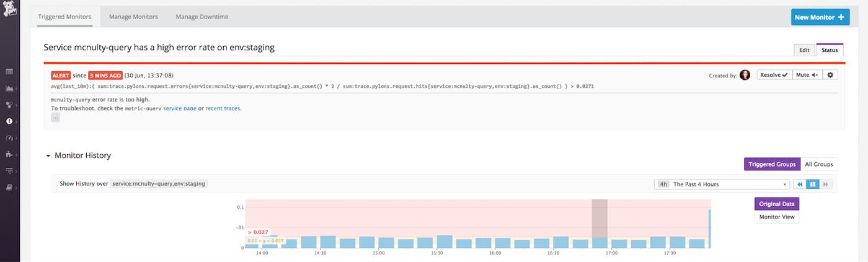
Task: Select Triggered Groups toggle
Action: click(772, 164)
